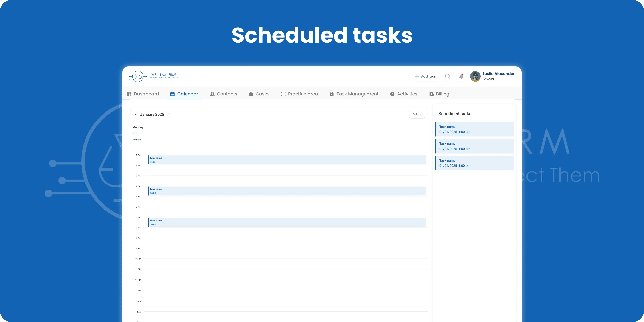Click the Practice area brackets icon
The width and height of the screenshot is (644, 322).
pyautogui.click(x=283, y=94)
